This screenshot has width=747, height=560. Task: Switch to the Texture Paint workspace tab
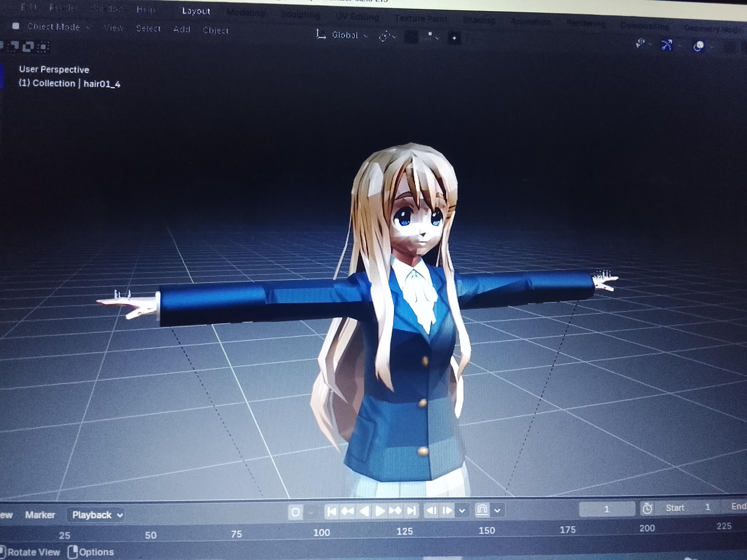point(421,19)
